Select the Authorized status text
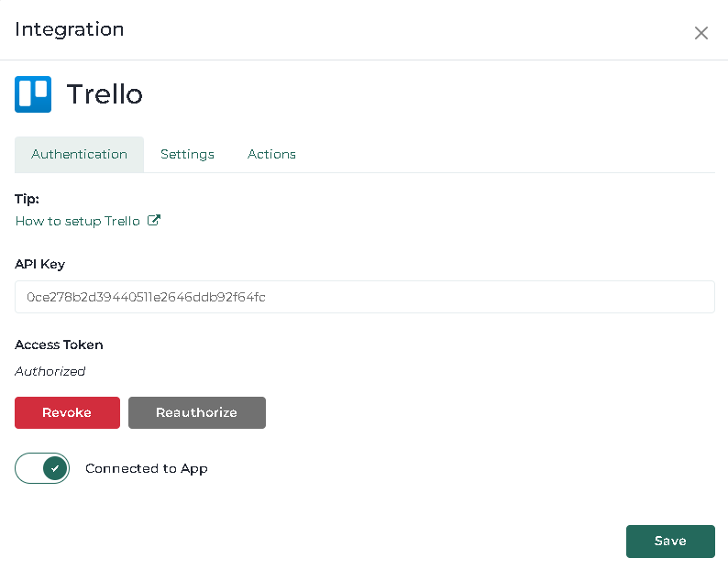The width and height of the screenshot is (728, 569). pos(50,371)
